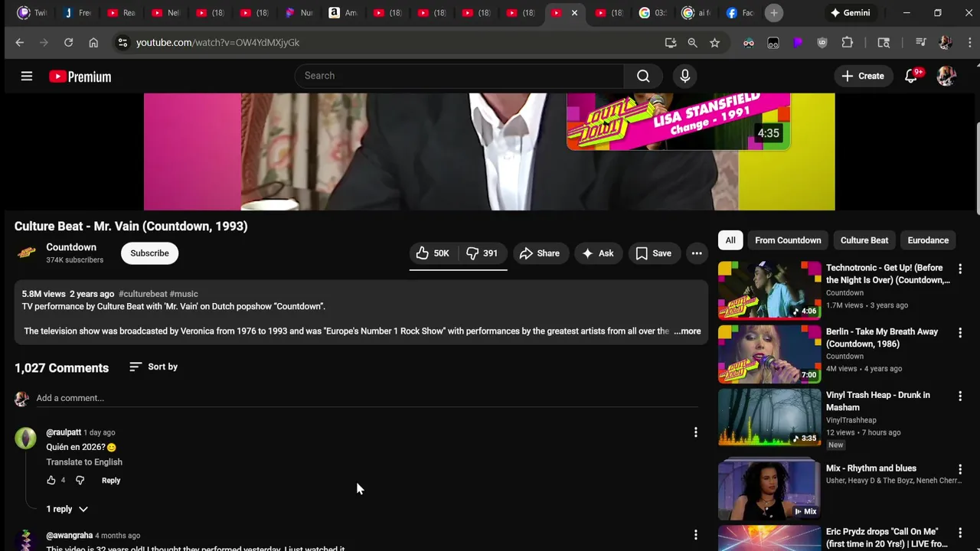Reload the current page

[69, 43]
